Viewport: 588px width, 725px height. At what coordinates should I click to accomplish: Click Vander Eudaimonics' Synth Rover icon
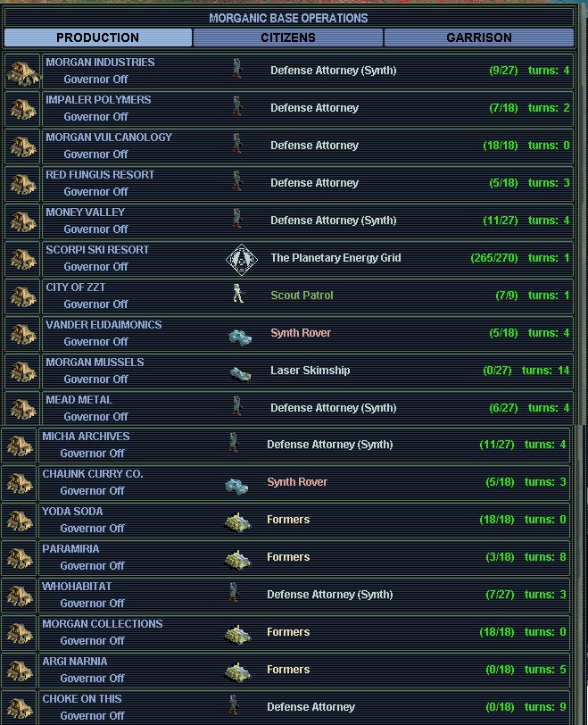pos(239,334)
